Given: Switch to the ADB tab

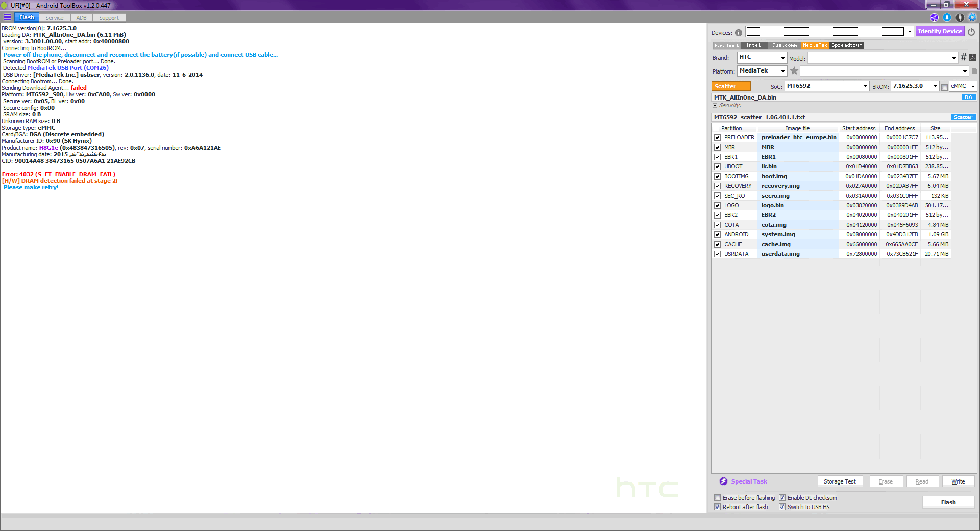Looking at the screenshot, I should click(x=82, y=18).
